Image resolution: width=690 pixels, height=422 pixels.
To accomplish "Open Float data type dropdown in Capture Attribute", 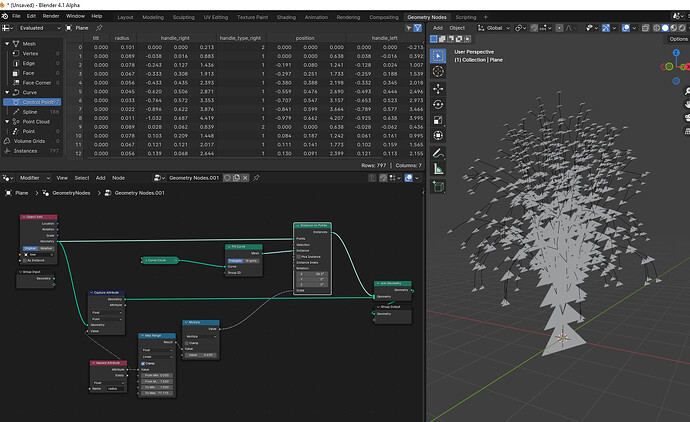I will (106, 312).
